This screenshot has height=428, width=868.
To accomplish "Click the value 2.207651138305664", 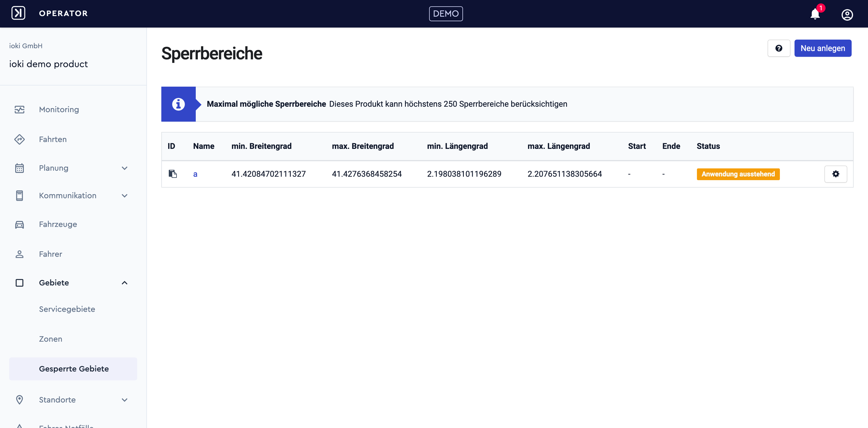I will click(564, 174).
